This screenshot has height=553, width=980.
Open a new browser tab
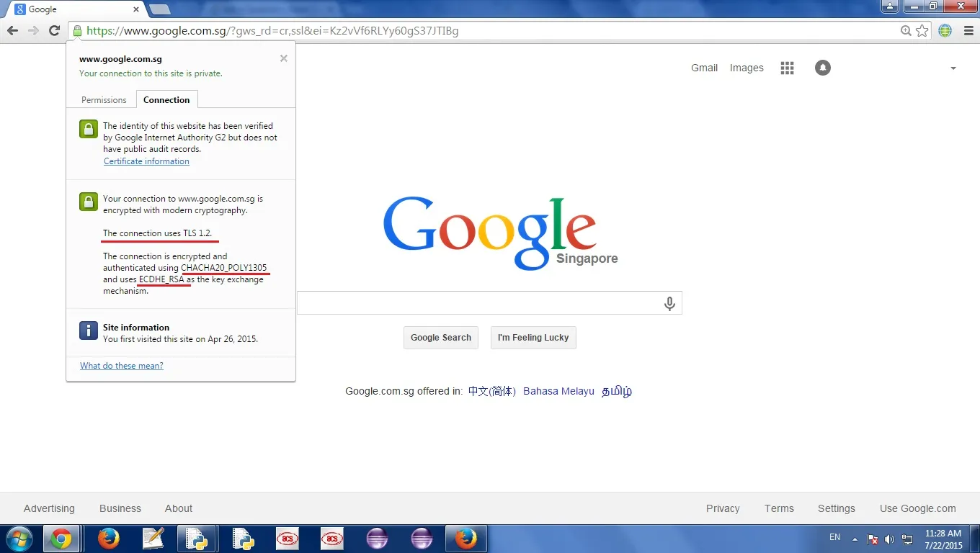tap(159, 9)
